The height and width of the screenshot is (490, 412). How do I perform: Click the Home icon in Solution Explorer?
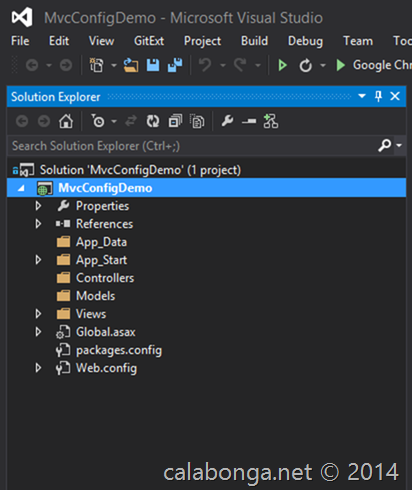(66, 121)
